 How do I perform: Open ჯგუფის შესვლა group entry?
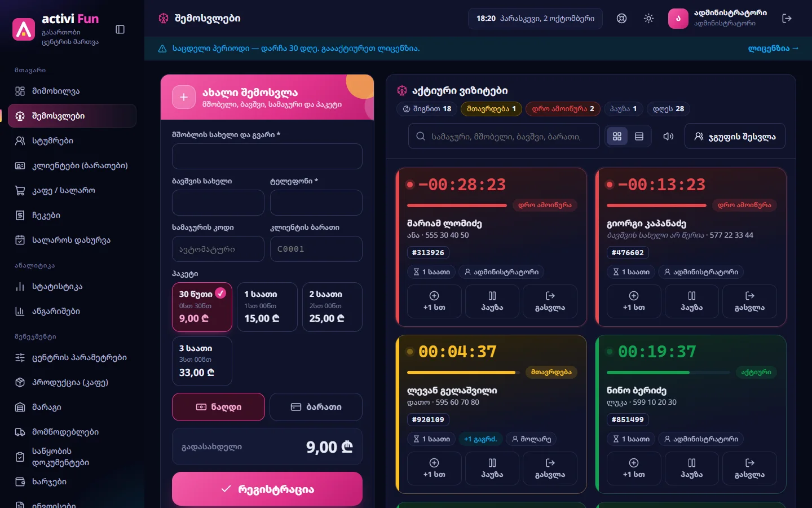pyautogui.click(x=735, y=136)
